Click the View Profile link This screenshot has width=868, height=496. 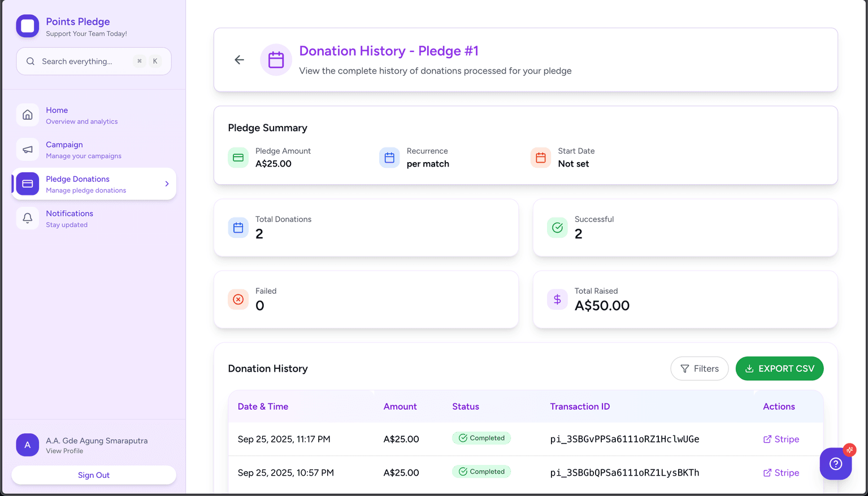tap(64, 451)
